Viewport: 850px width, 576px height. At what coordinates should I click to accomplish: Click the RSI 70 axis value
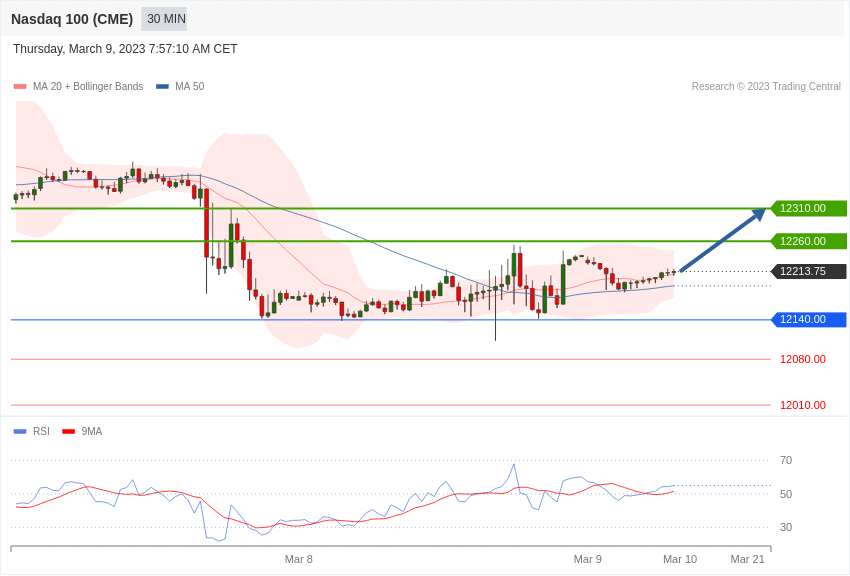[x=786, y=461]
